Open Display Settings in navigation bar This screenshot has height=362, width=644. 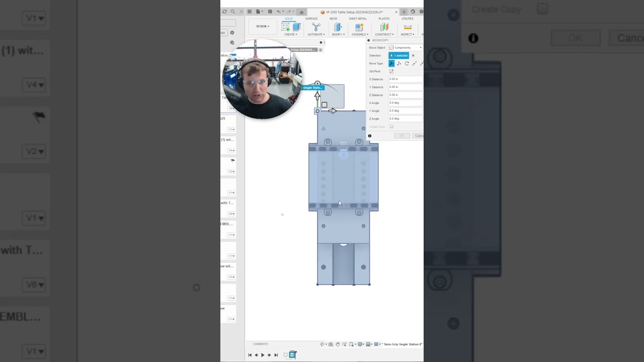(x=360, y=344)
